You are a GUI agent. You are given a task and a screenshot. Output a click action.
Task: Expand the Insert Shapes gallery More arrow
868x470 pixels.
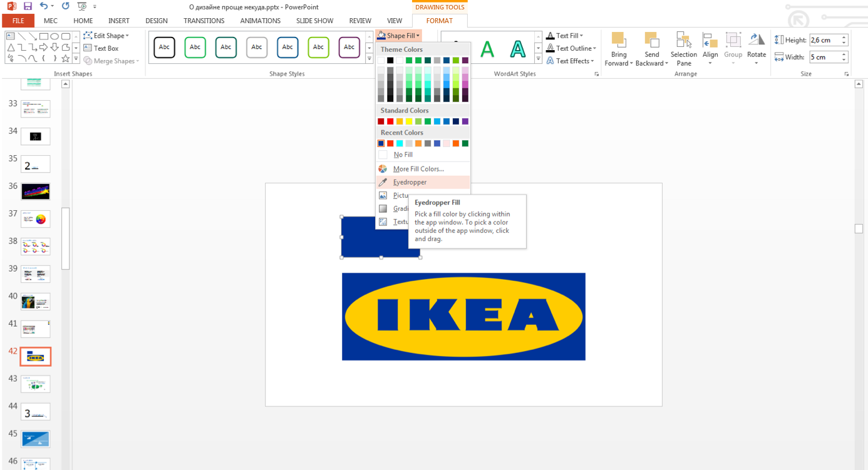click(x=76, y=59)
